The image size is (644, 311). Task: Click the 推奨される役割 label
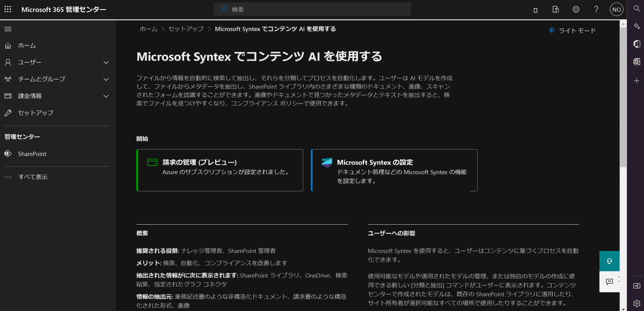[158, 250]
